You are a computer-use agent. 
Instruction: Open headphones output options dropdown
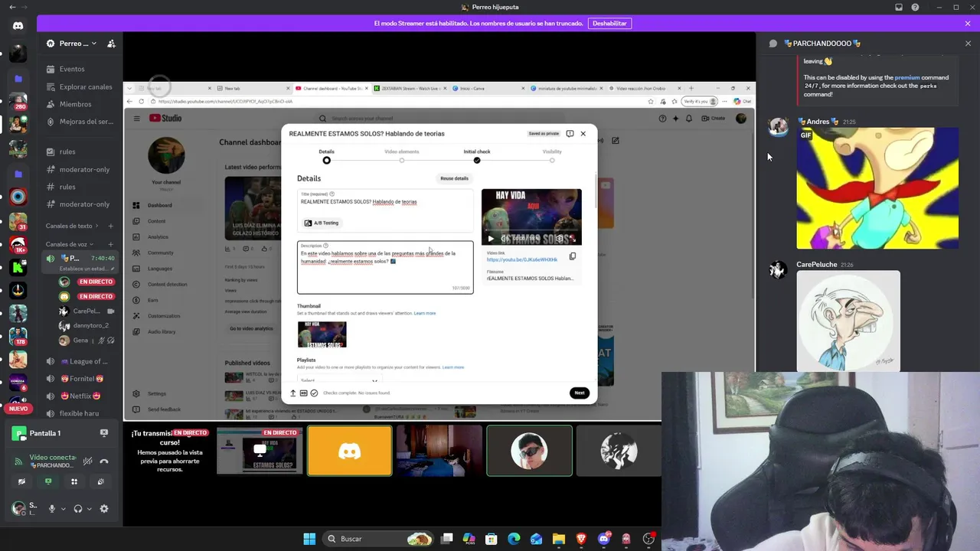89,509
